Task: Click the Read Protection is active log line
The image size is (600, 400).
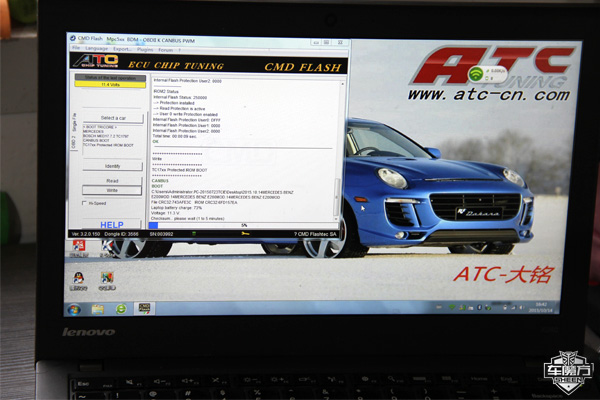Action: (179, 109)
